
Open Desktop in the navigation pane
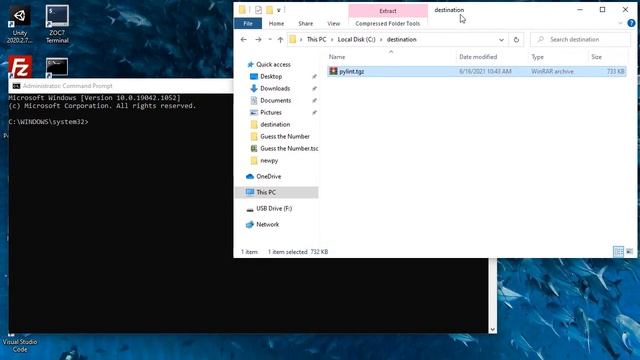271,76
